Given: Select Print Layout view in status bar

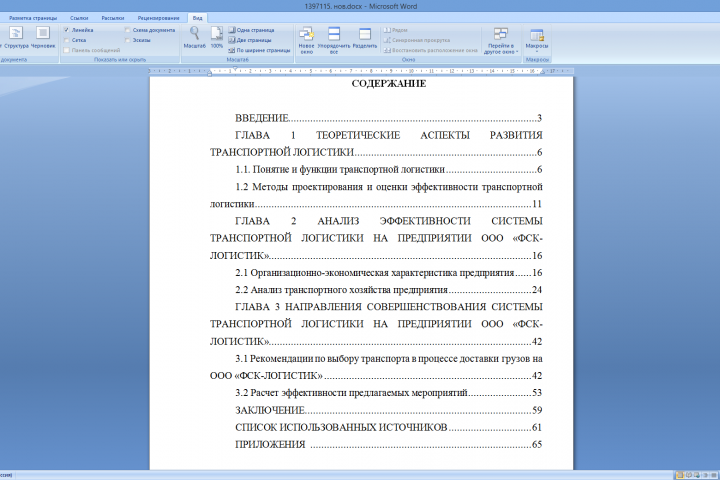Looking at the screenshot, I should click(x=680, y=475).
